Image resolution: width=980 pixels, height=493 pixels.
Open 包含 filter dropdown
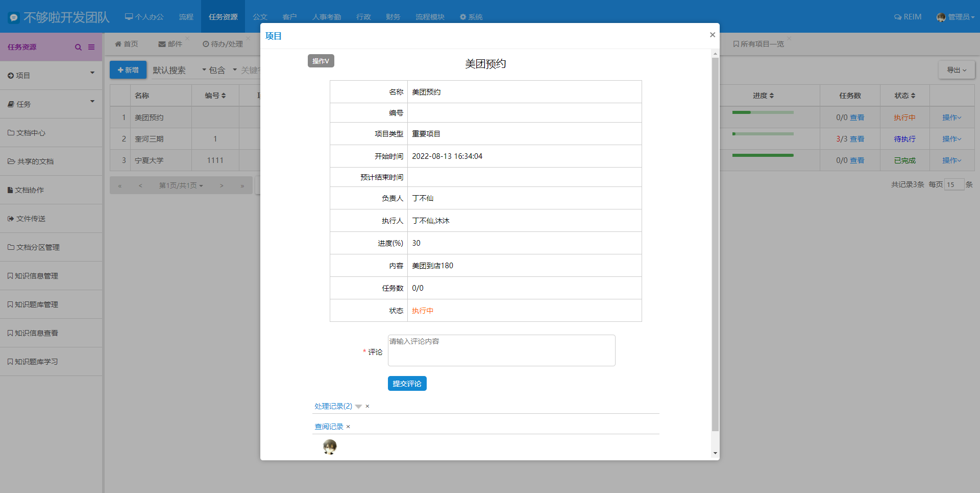point(223,70)
